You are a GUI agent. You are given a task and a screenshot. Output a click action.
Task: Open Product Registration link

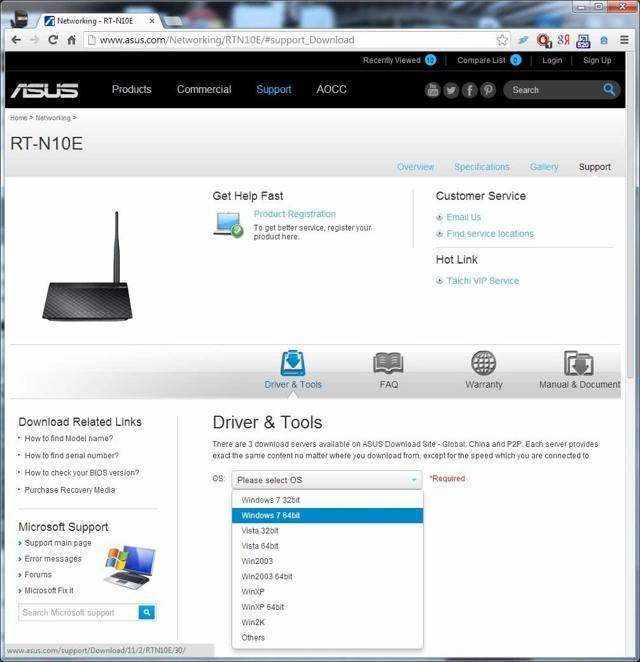(x=295, y=214)
